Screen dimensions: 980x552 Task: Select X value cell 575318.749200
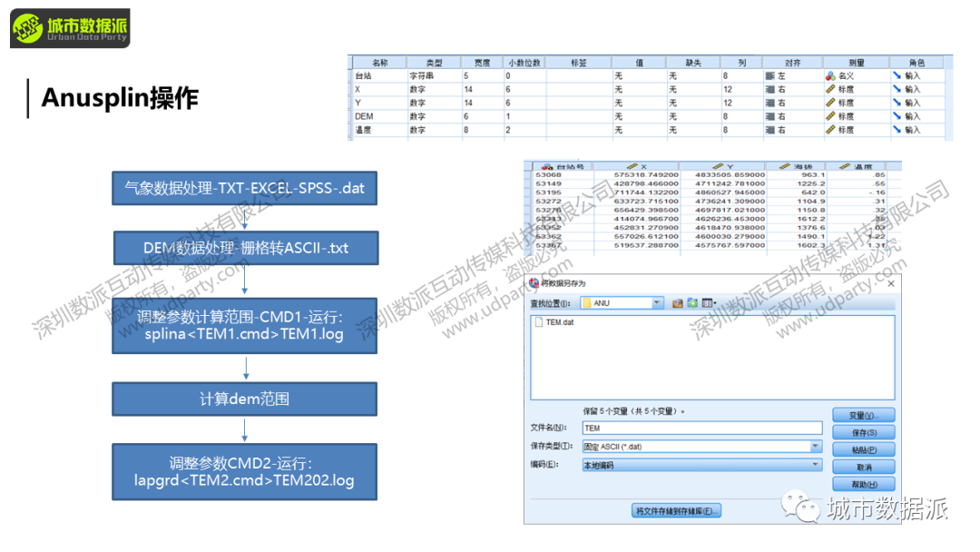pyautogui.click(x=636, y=175)
